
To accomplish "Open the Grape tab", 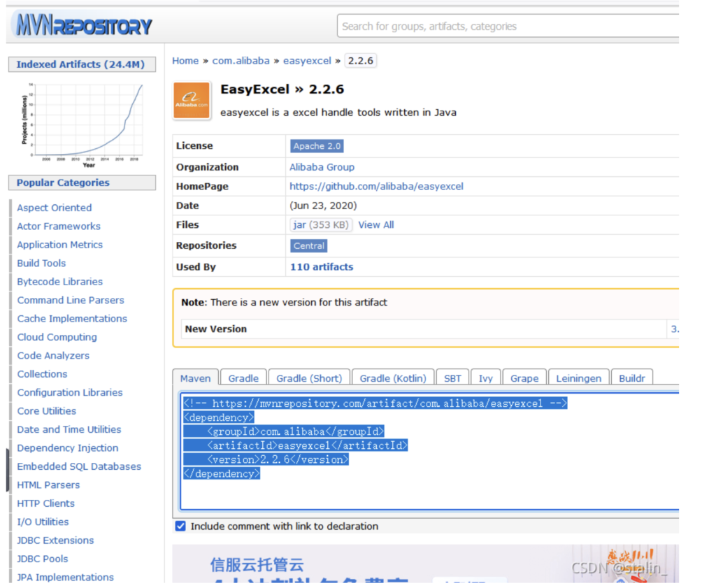I will coord(524,378).
